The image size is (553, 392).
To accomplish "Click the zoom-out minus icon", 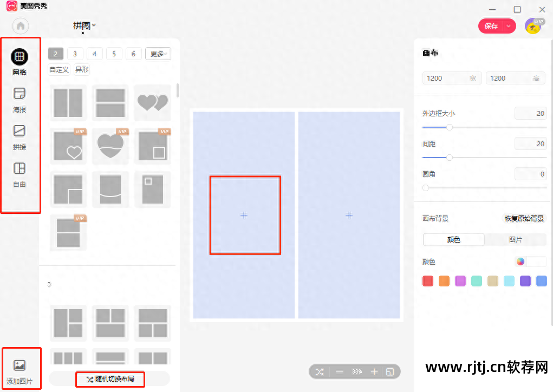I will (x=340, y=371).
